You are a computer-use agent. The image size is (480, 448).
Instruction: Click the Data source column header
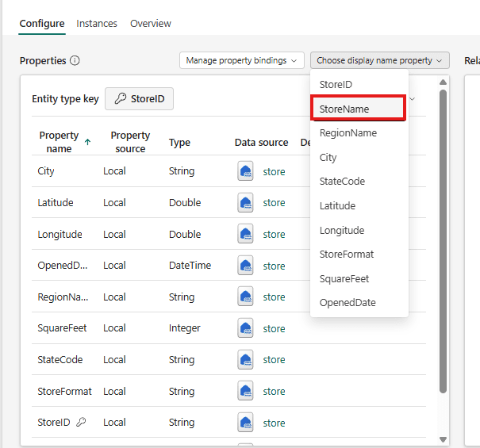click(262, 142)
